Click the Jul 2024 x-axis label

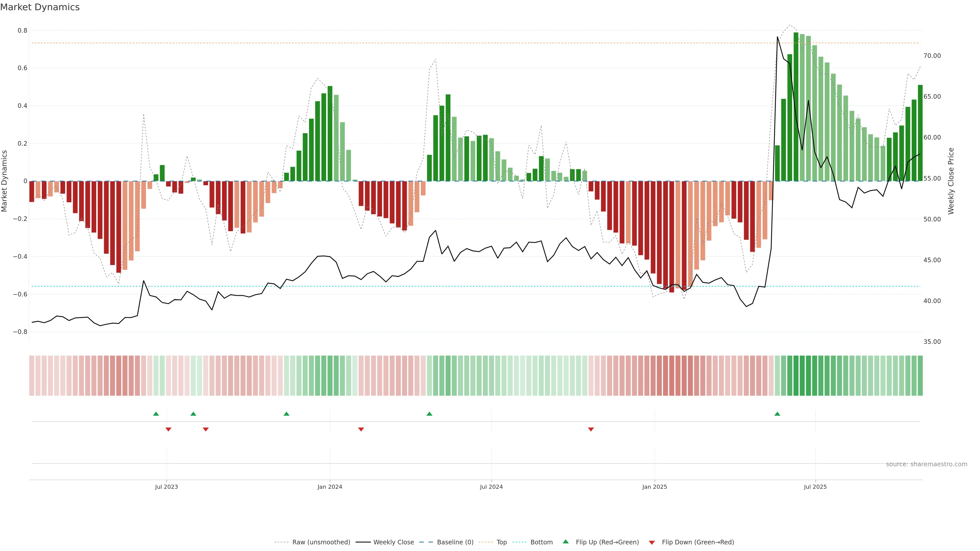click(x=491, y=487)
